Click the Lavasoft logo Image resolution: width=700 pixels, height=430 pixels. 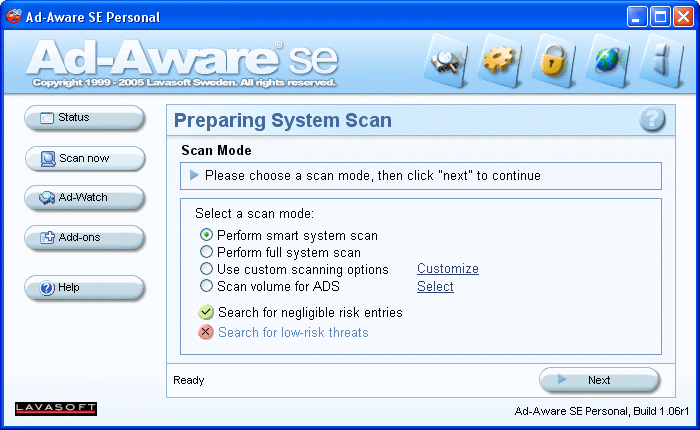(x=56, y=409)
